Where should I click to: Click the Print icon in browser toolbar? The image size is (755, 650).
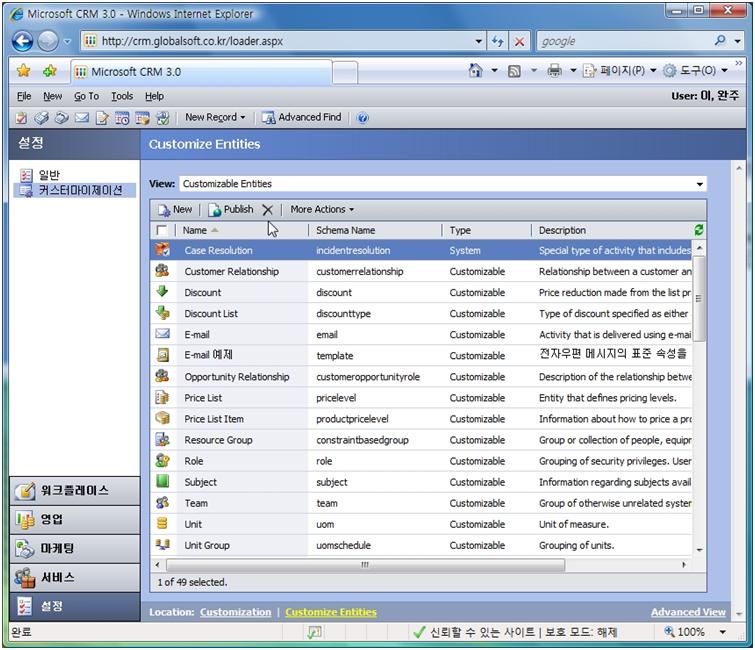click(x=554, y=71)
